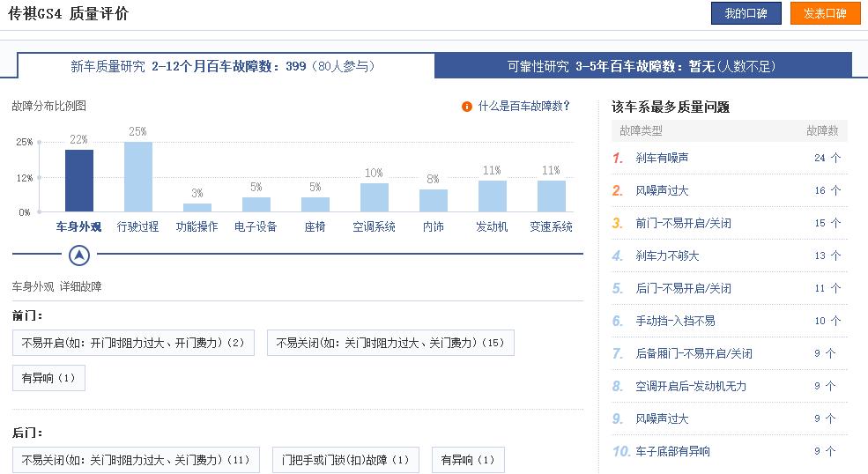Click 故障数 column header
The height and width of the screenshot is (474, 868).
(x=822, y=130)
